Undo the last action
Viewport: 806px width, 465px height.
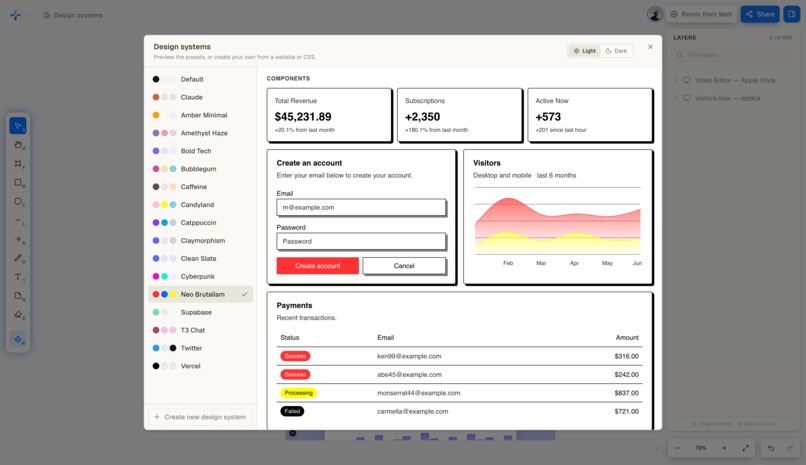pyautogui.click(x=771, y=448)
